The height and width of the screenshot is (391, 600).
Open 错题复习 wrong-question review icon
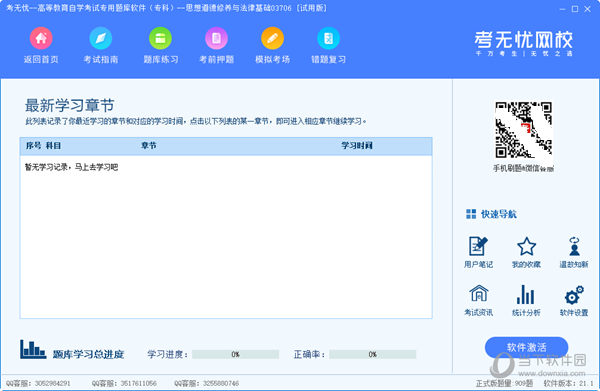pyautogui.click(x=328, y=38)
